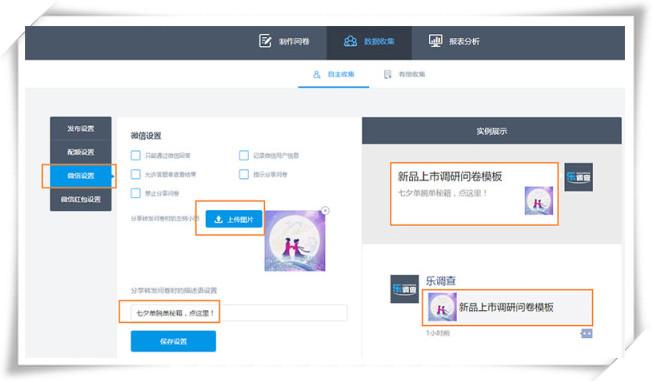Click the 制作问卷 edit pencil icon
Screen dimensions: 652x381
[265, 41]
